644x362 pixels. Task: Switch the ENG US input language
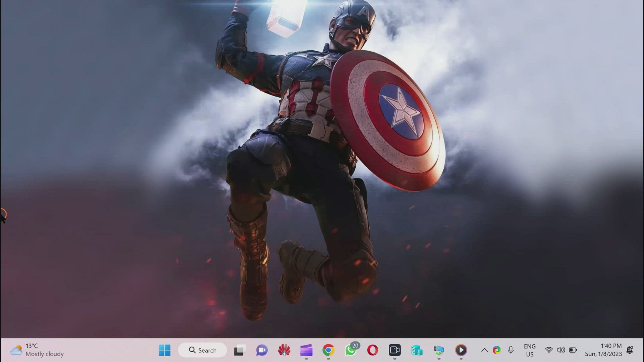coord(530,350)
